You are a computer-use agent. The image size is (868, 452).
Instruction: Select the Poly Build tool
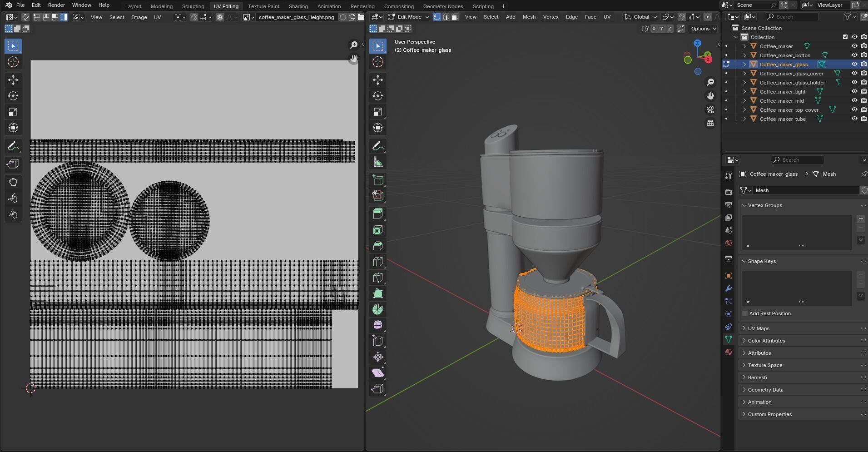(377, 293)
